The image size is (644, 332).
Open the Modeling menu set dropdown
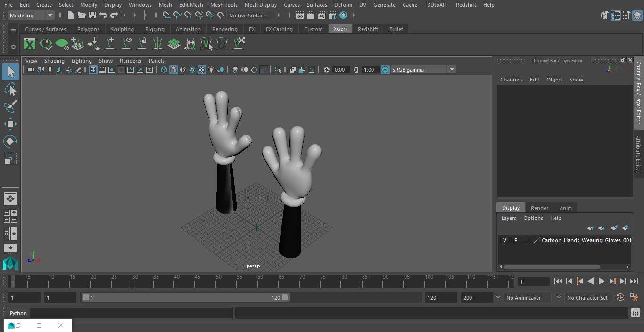(32, 16)
